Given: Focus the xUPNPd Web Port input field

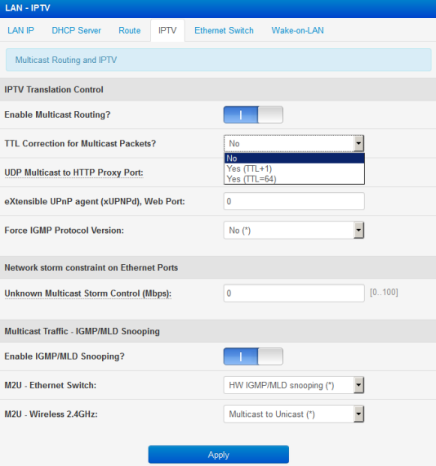Looking at the screenshot, I should pyautogui.click(x=294, y=201).
